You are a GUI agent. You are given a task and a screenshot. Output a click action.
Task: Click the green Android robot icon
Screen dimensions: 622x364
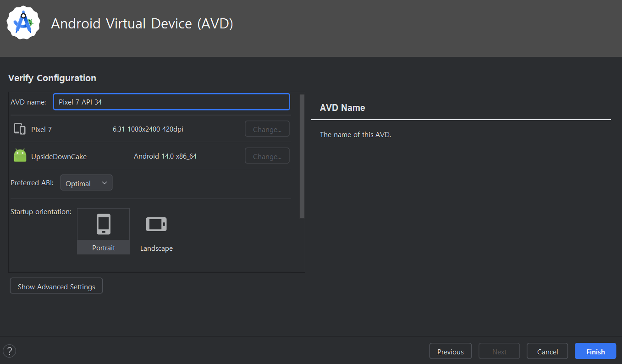click(x=20, y=156)
